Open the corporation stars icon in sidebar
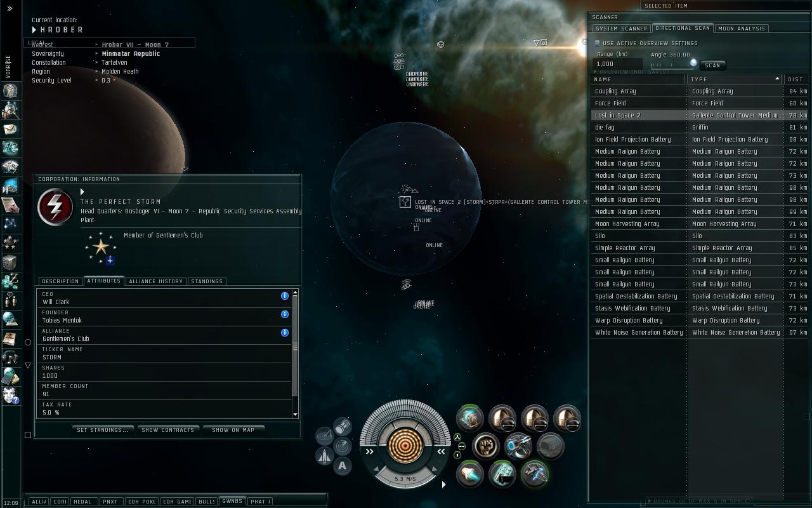Screen dimensions: 812x508 point(10,243)
